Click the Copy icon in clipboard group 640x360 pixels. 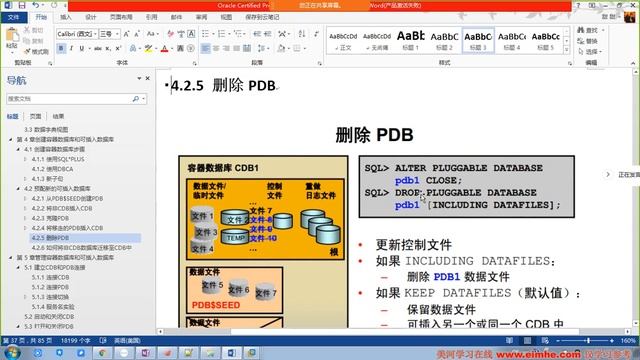[x=27, y=41]
